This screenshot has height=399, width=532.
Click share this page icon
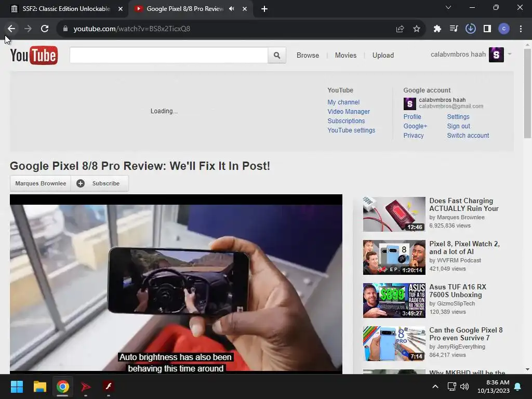[400, 29]
